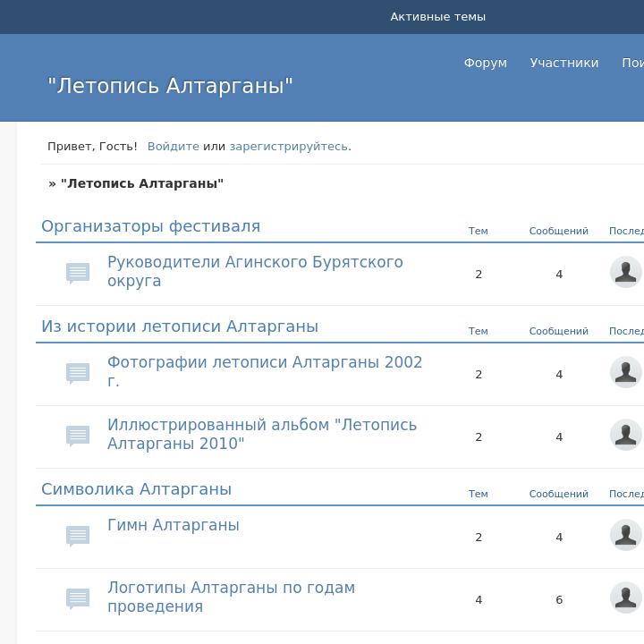644x644 pixels.
Task: Click Тем column header in Символика Алтарганы section
Action: tap(478, 494)
